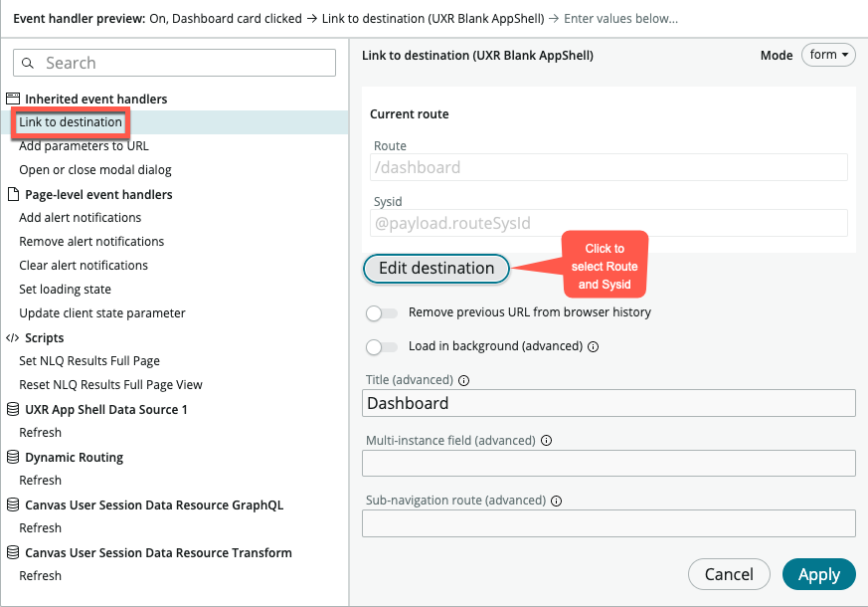Select Open or close modal dialog handler
868x607 pixels.
95,170
